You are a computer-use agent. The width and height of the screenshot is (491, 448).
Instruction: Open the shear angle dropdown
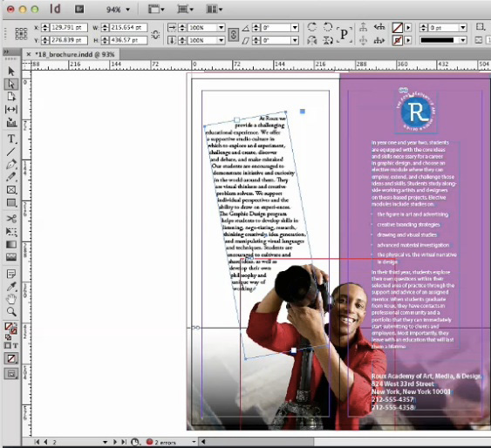[295, 40]
